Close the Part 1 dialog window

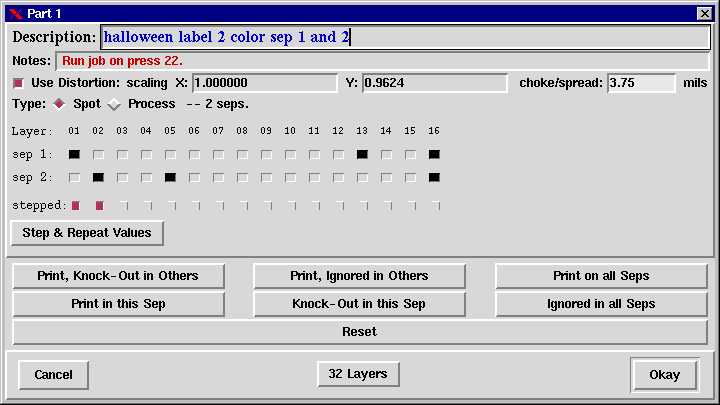click(x=704, y=13)
